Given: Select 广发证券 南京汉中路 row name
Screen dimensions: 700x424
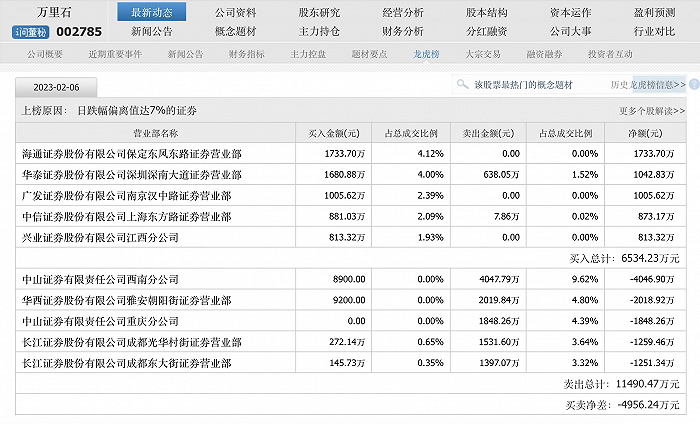Looking at the screenshot, I should tap(127, 195).
